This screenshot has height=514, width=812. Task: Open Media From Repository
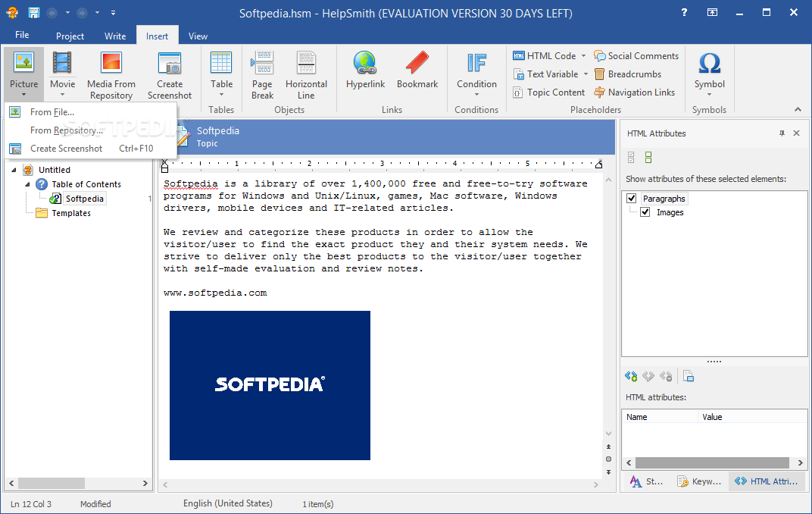pos(111,75)
